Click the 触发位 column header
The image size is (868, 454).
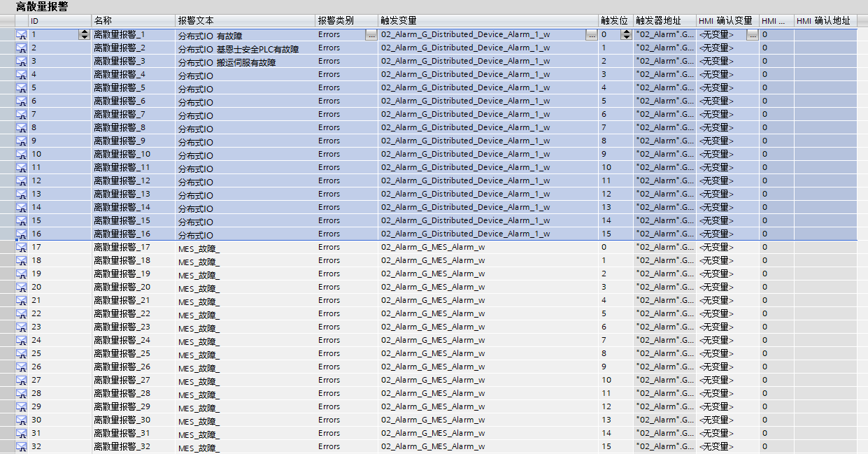pyautogui.click(x=616, y=21)
